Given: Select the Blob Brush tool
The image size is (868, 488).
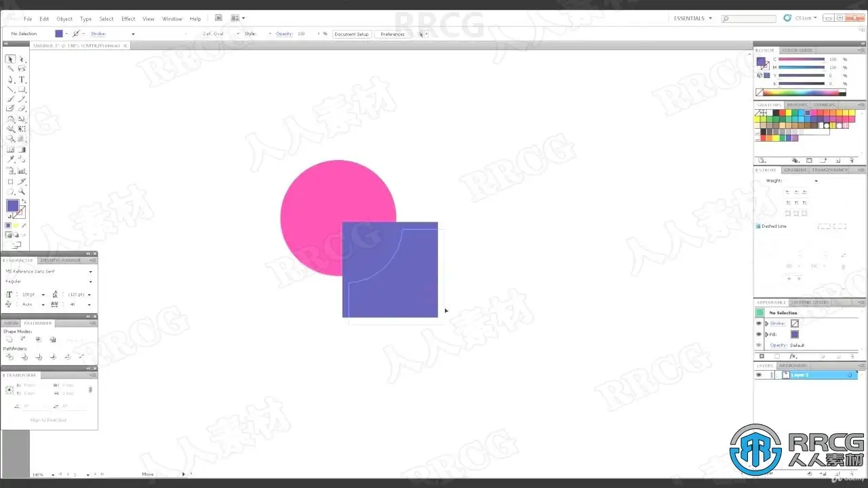Looking at the screenshot, I should click(10, 108).
